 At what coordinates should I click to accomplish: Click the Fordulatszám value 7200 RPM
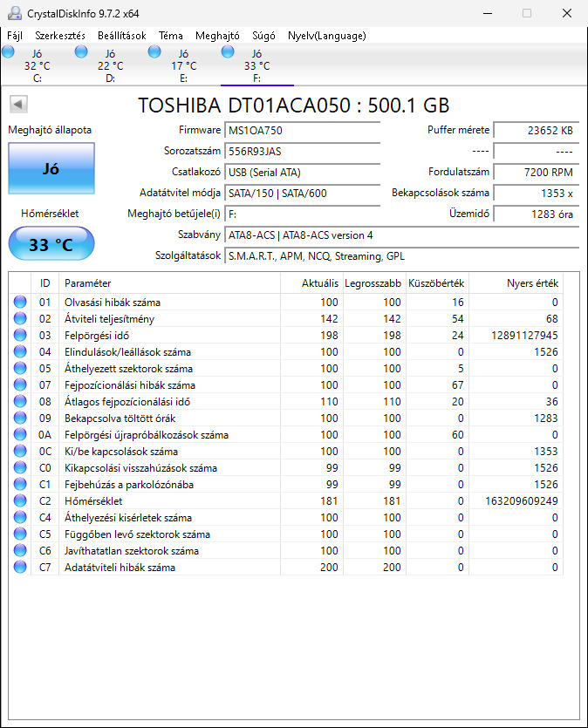536,173
